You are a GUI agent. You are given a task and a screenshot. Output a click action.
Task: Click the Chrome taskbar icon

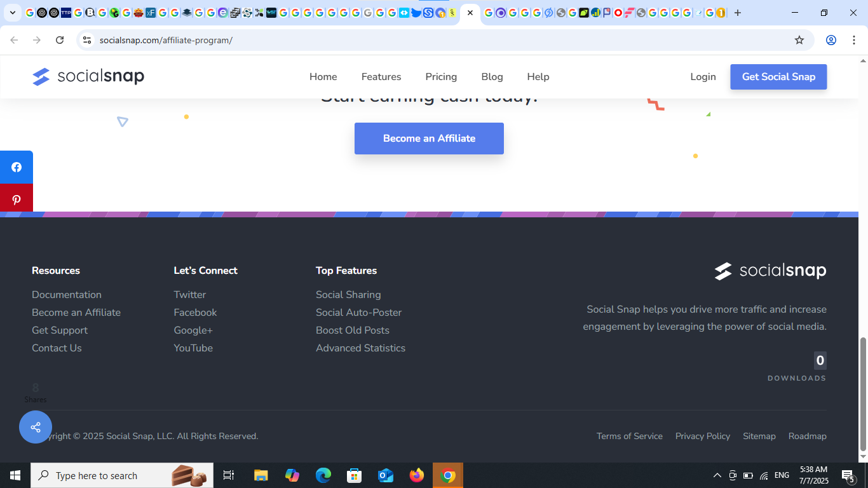[448, 475]
